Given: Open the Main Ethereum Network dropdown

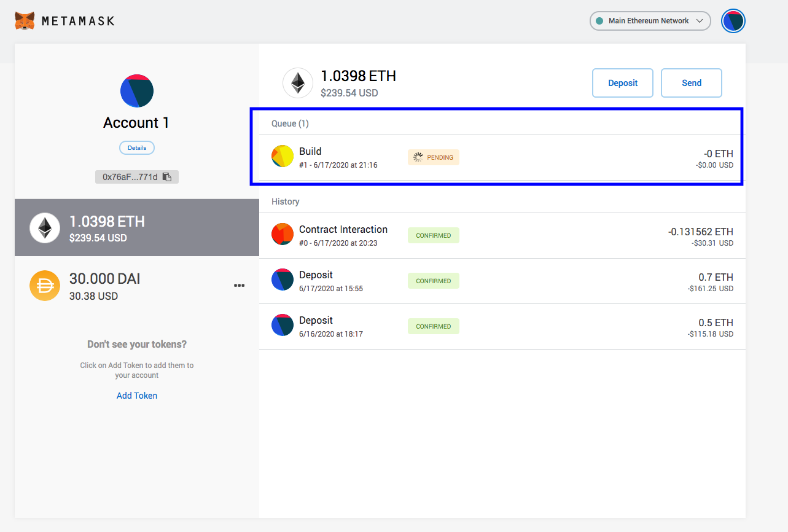Looking at the screenshot, I should [x=649, y=20].
